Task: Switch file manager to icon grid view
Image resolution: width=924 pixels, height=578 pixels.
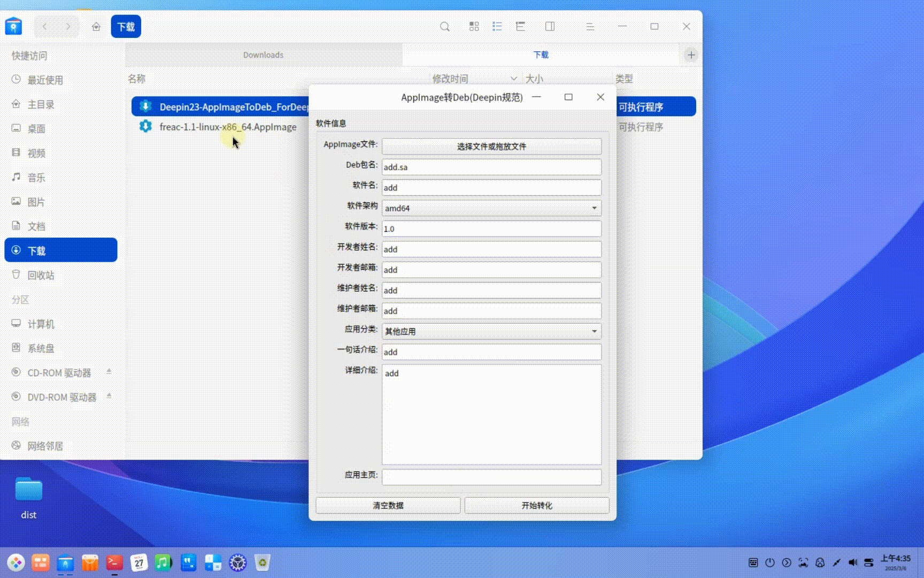Action: (474, 26)
